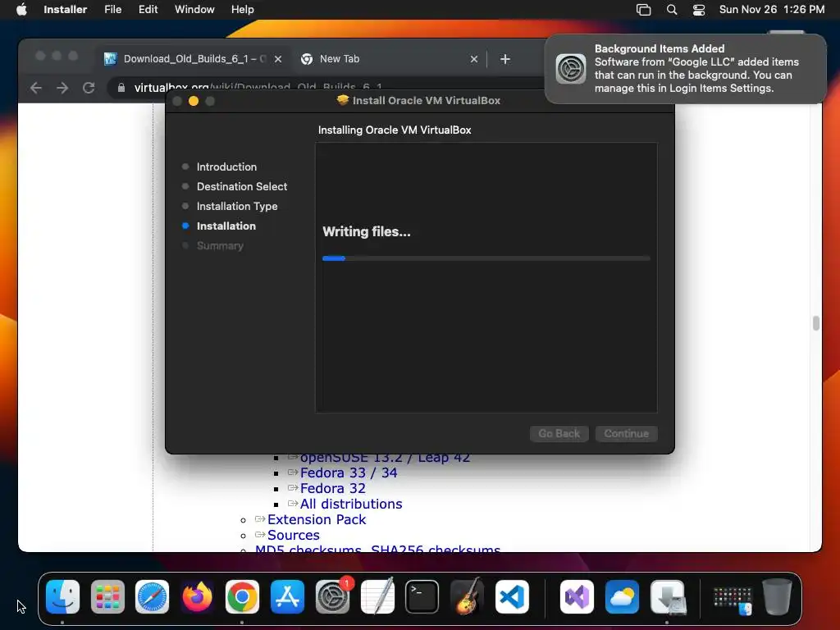
Task: Click the Chrome address bar URL
Action: point(258,88)
